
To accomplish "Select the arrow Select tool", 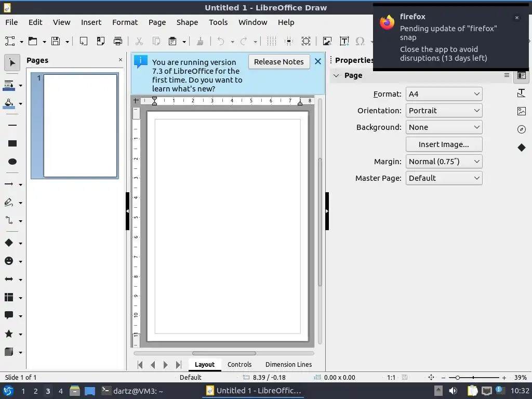I will (x=12, y=63).
